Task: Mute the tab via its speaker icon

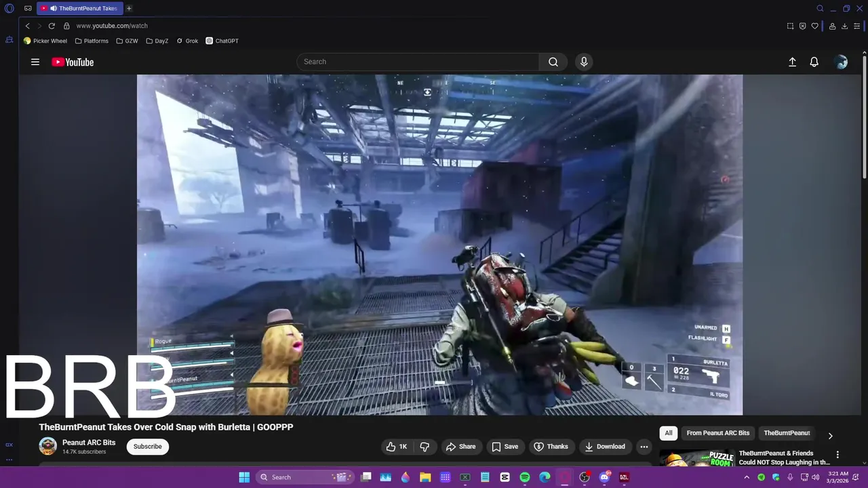Action: coord(53,9)
